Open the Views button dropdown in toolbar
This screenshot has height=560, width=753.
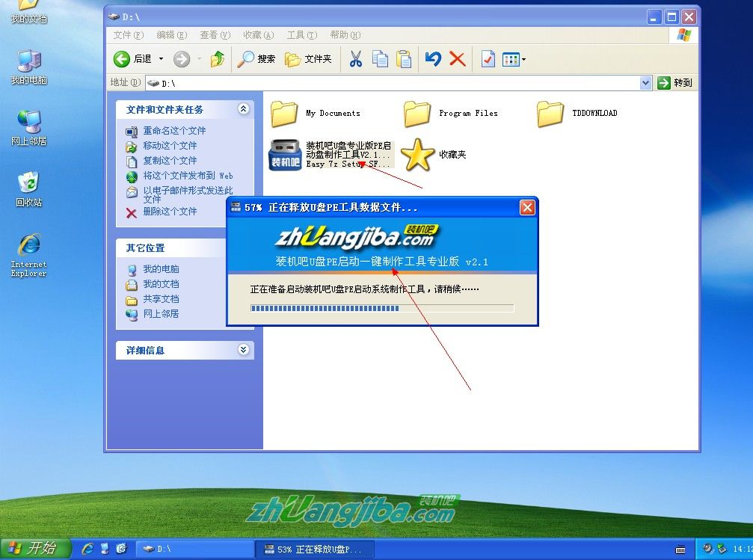[523, 59]
